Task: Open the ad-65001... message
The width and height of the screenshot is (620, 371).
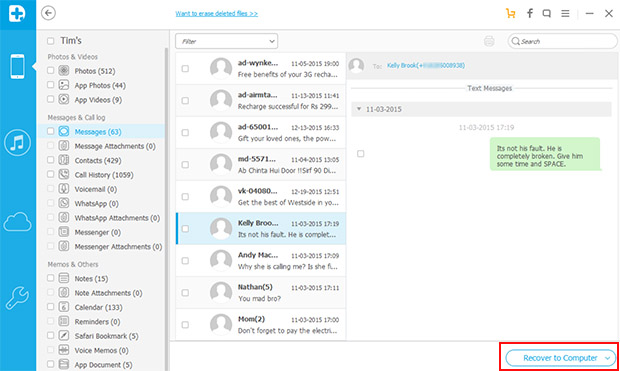Action: pos(261,132)
